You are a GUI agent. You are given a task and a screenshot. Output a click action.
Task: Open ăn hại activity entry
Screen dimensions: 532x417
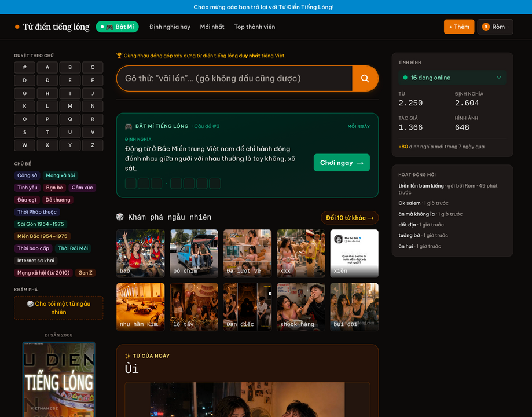405,246
